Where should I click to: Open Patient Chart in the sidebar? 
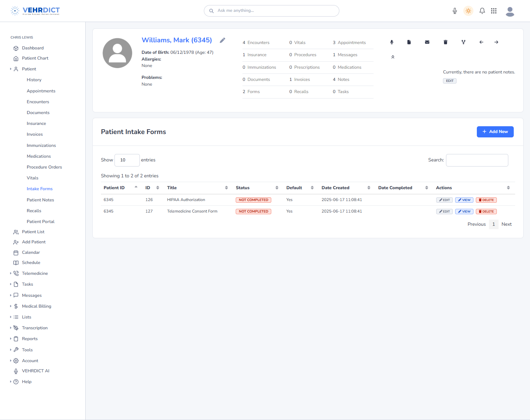[x=35, y=58]
